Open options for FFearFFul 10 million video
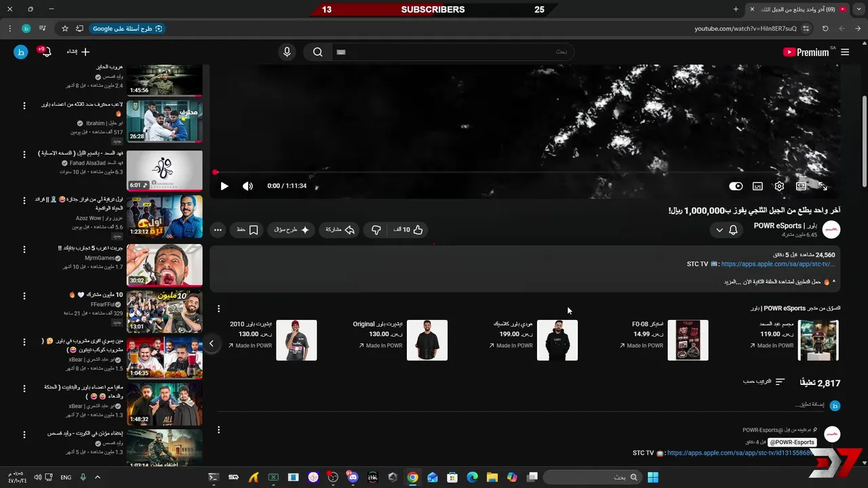The width and height of the screenshot is (868, 488). 24,296
